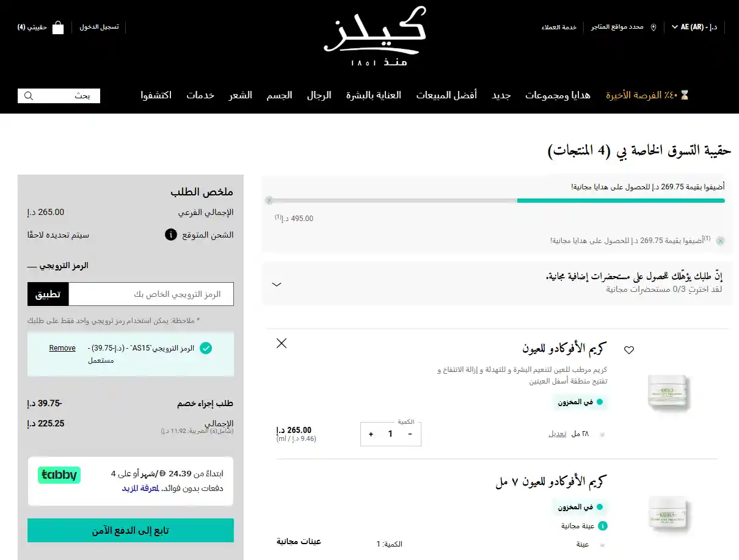Click the green promo code checkmark icon
The width and height of the screenshot is (739, 560).
(x=206, y=348)
